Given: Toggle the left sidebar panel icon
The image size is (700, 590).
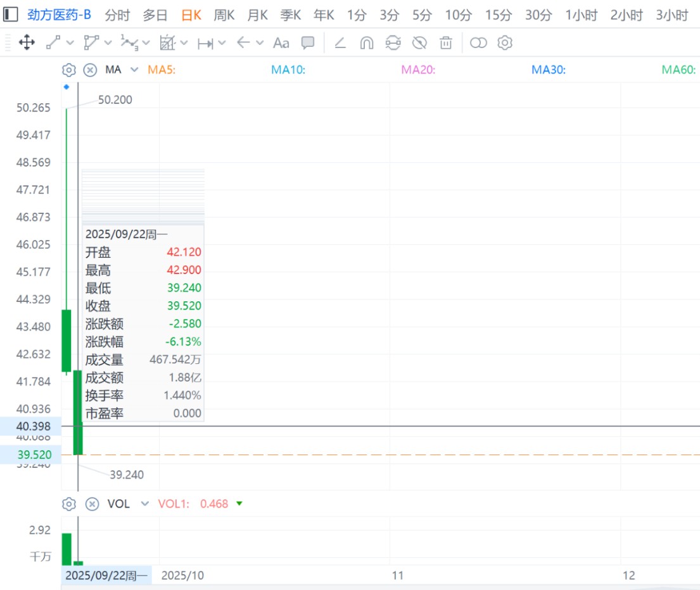Looking at the screenshot, I should [x=11, y=15].
